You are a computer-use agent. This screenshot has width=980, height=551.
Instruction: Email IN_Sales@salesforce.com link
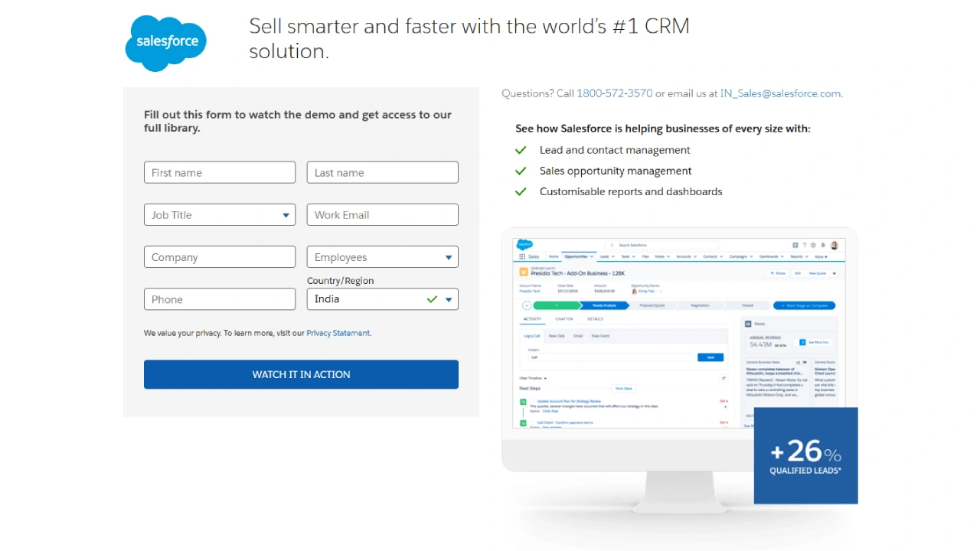pos(780,93)
